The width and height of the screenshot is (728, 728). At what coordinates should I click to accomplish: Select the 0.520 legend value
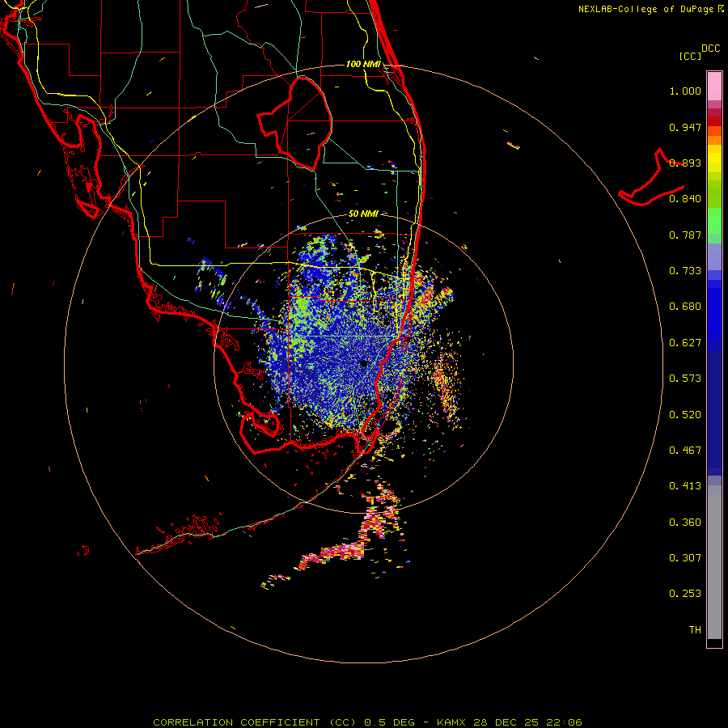tap(685, 415)
